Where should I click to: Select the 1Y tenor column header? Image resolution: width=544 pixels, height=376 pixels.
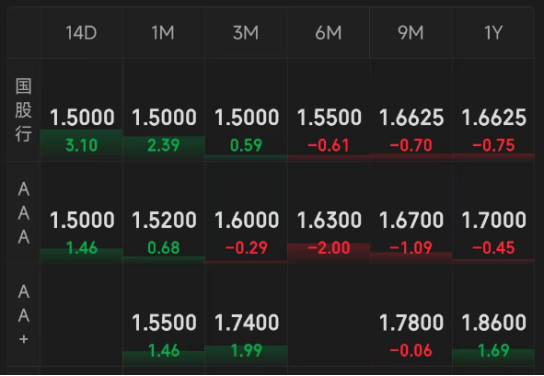[x=493, y=33]
